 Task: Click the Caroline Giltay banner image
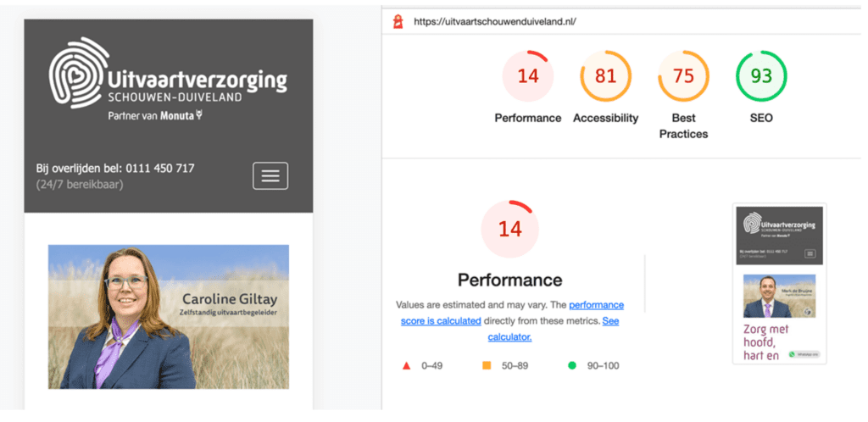(168, 316)
